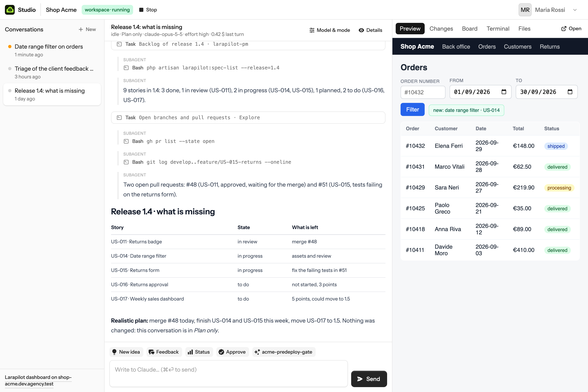The image size is (588, 392).
Task: Open Back office in preview navbar
Action: click(456, 47)
